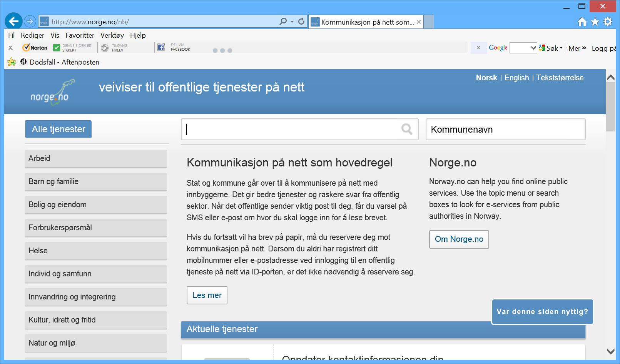Image resolution: width=620 pixels, height=364 pixels.
Task: Select the Helse category
Action: pyautogui.click(x=96, y=251)
